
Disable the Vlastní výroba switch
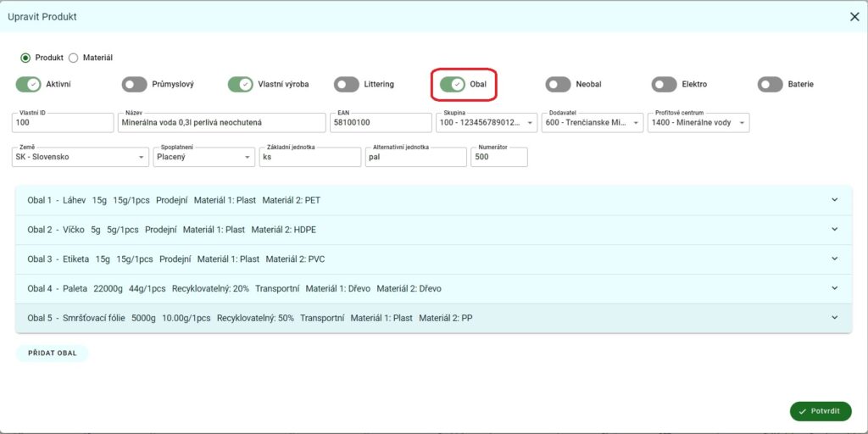tap(240, 85)
